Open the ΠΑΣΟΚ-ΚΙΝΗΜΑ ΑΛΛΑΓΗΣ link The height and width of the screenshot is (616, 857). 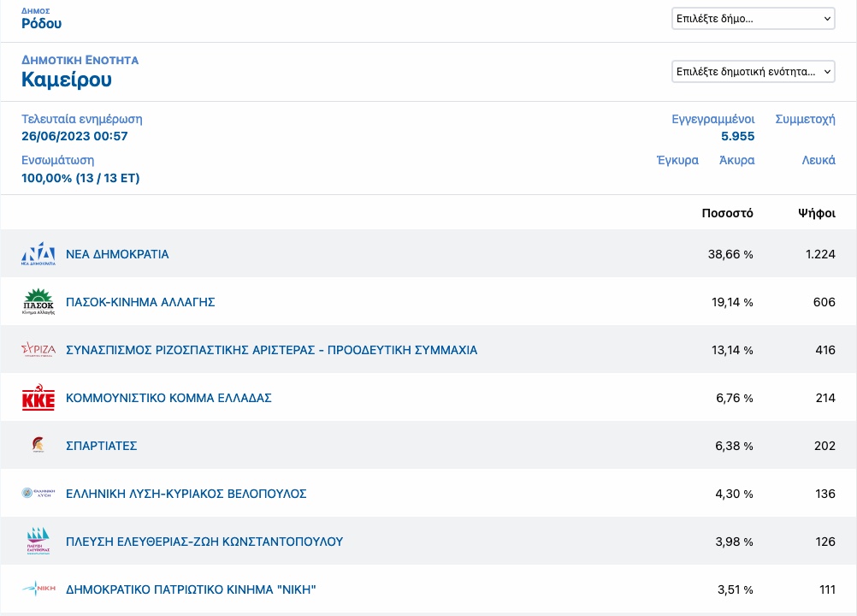(x=140, y=302)
